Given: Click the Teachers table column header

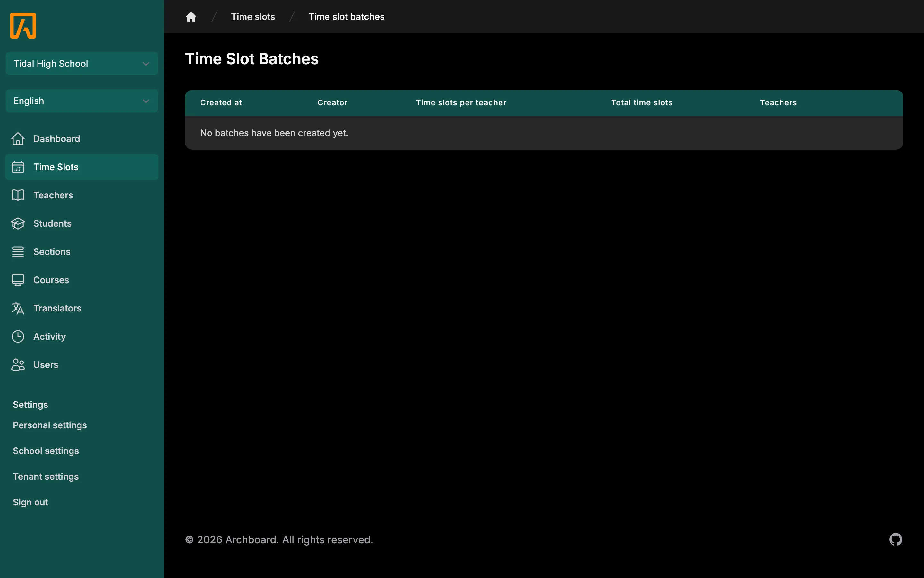Looking at the screenshot, I should point(778,102).
